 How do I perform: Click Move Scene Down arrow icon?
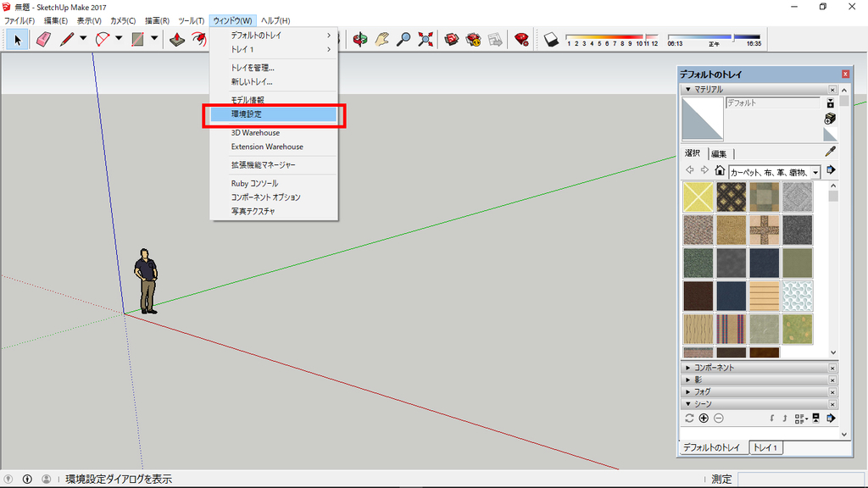tap(771, 419)
